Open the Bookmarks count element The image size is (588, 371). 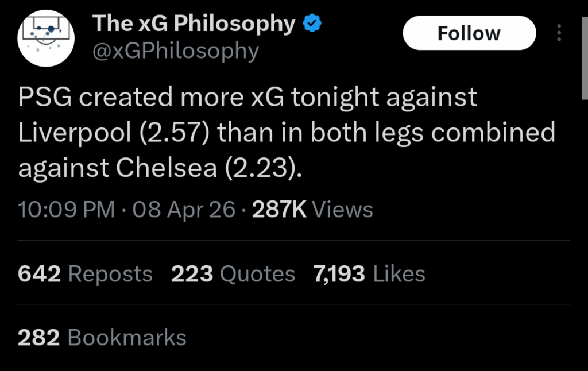pyautogui.click(x=102, y=338)
